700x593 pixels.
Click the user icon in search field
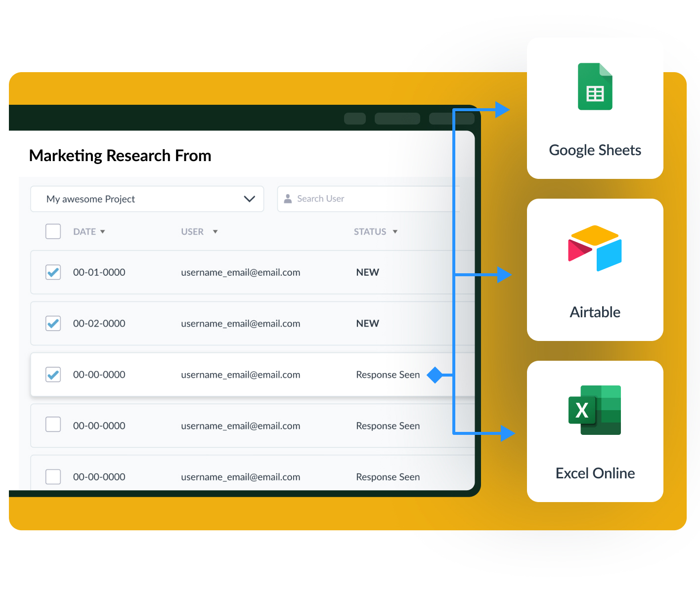(x=288, y=199)
